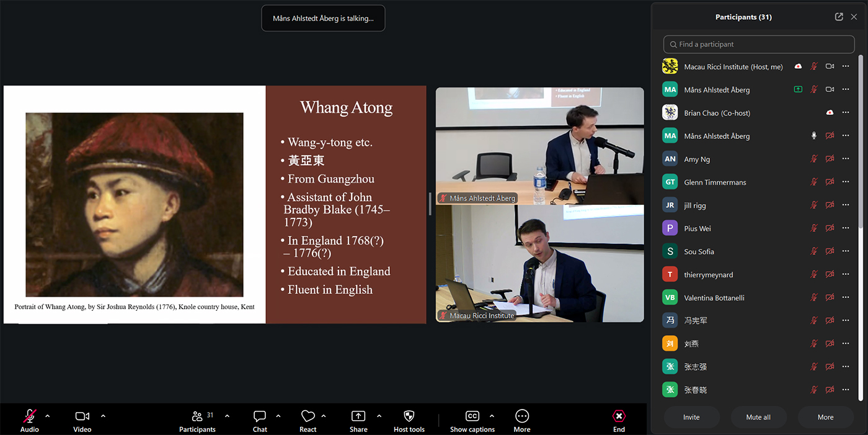Image resolution: width=868 pixels, height=435 pixels.
Task: Click the Participants icon in the toolbar
Action: 198,416
